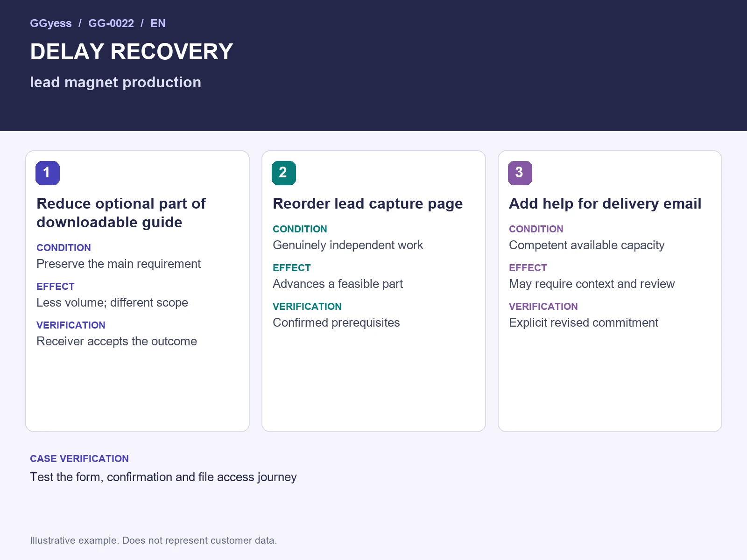Viewport: 747px width, 560px height.
Task: Click the EFFECT label in card 1
Action: pos(56,287)
